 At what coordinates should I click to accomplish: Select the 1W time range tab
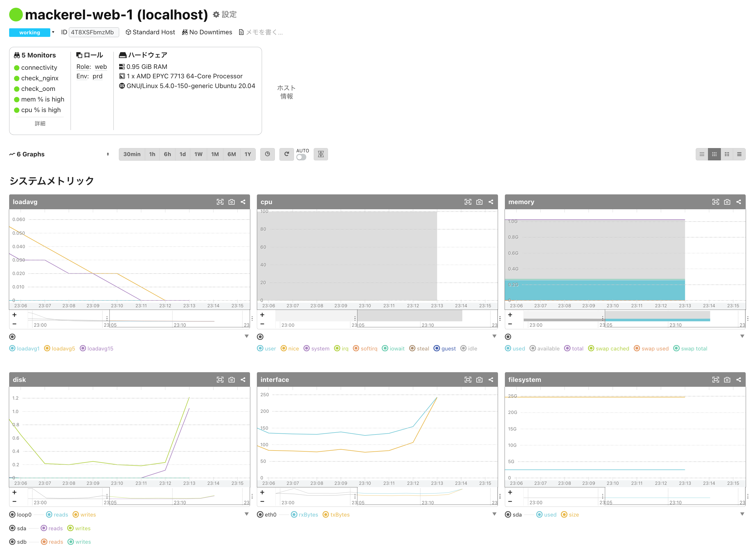coord(198,154)
